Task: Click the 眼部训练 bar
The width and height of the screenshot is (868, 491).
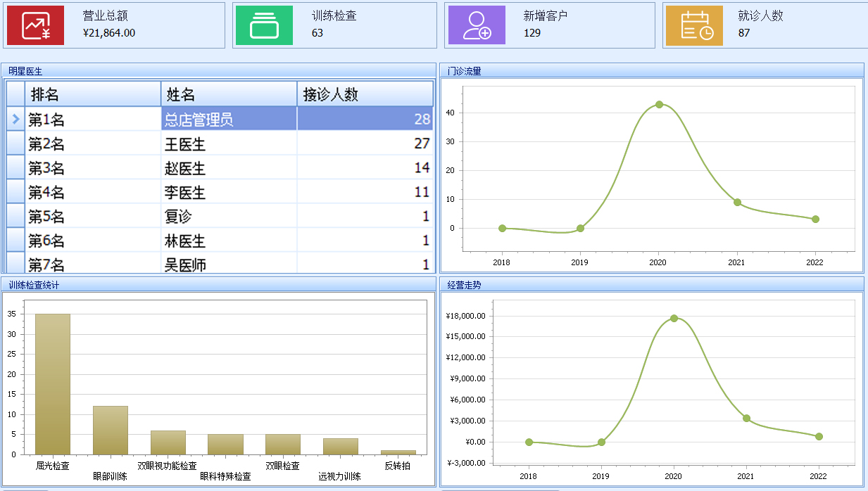Action: click(x=111, y=430)
